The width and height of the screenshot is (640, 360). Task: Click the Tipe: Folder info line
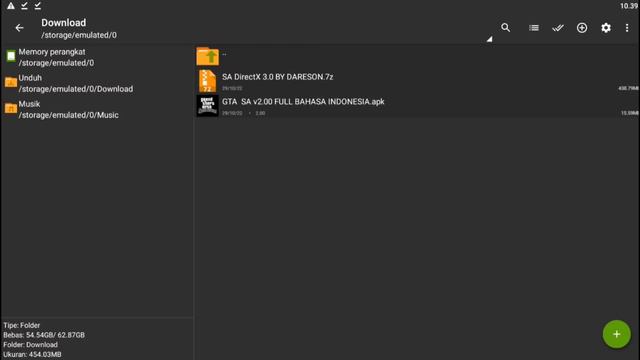[x=22, y=325]
